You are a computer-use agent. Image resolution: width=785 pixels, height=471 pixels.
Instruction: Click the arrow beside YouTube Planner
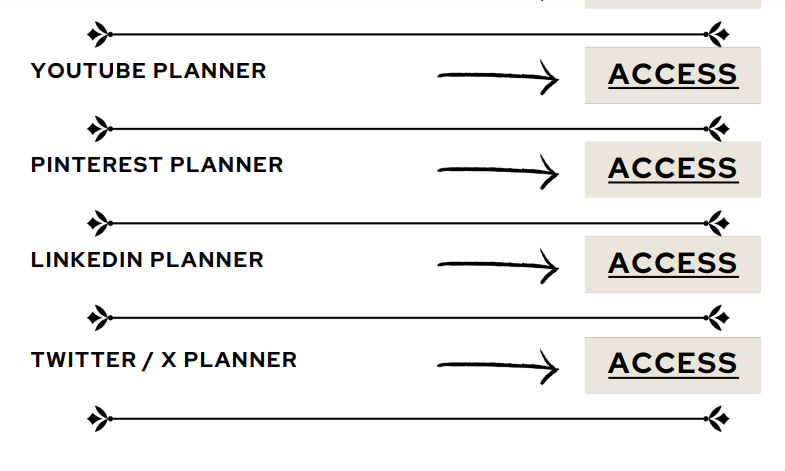point(498,77)
